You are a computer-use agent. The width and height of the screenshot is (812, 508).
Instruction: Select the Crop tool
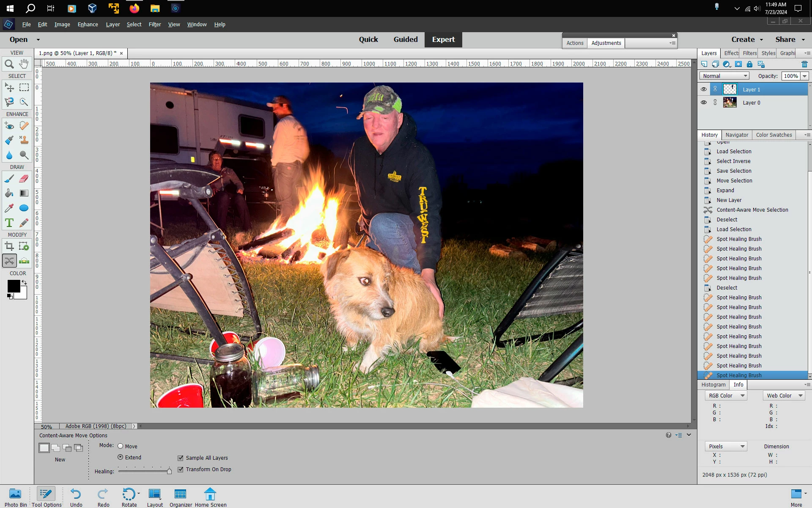9,246
